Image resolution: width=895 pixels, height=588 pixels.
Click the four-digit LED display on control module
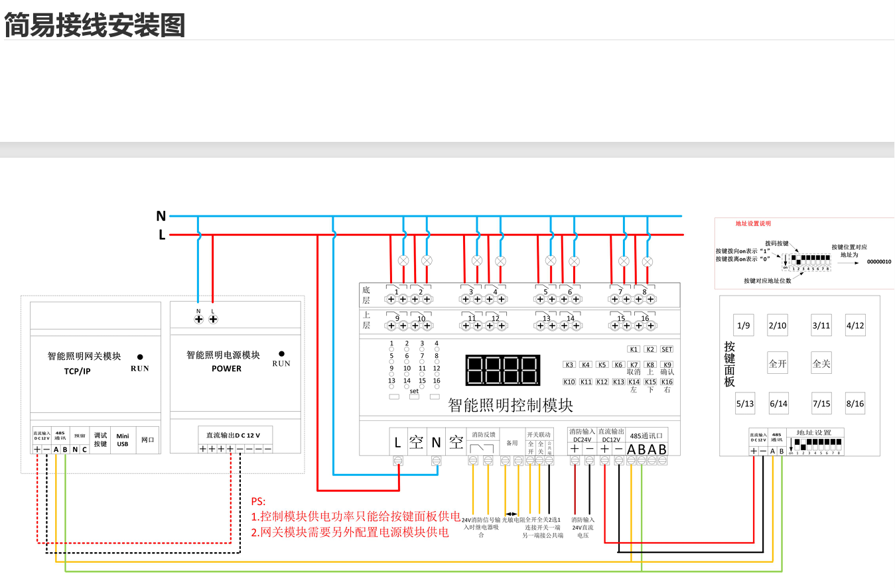pos(503,370)
